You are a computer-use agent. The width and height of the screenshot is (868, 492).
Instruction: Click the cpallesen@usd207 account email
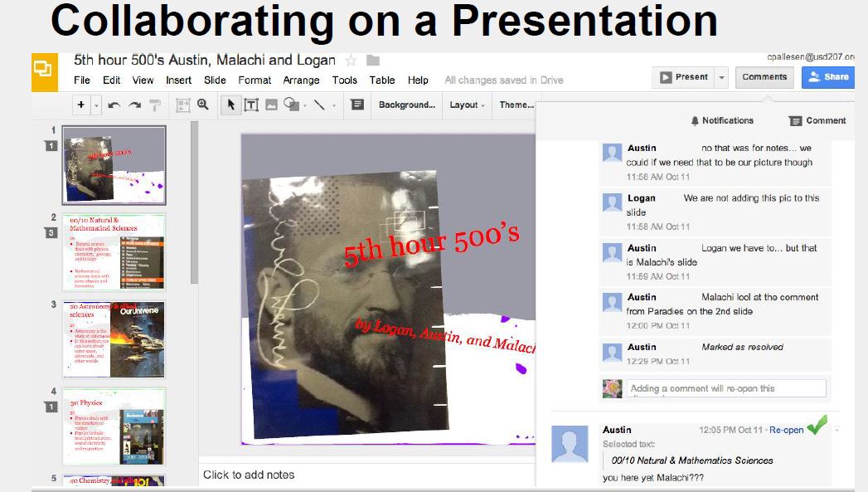point(811,56)
